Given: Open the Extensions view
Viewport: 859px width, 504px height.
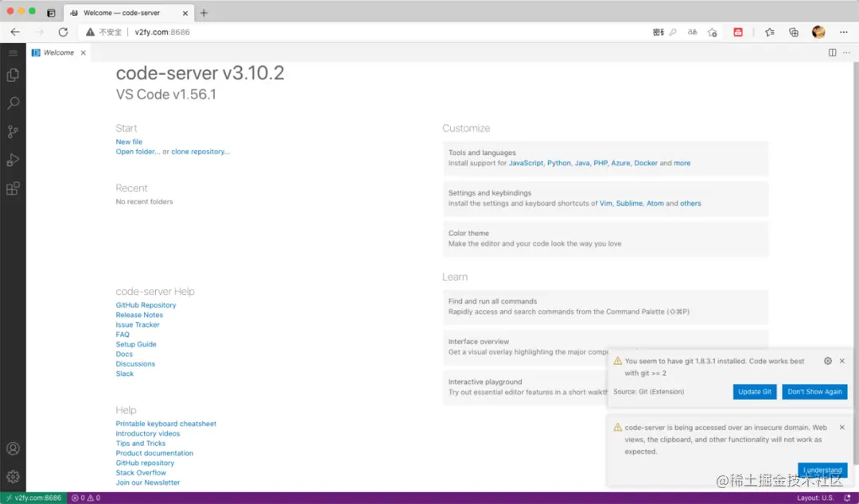Looking at the screenshot, I should click(x=14, y=188).
